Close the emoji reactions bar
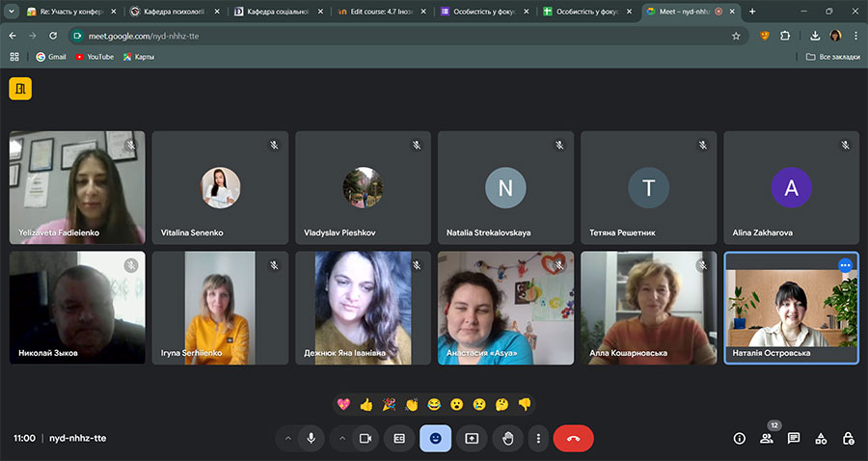868x461 pixels. tap(436, 438)
